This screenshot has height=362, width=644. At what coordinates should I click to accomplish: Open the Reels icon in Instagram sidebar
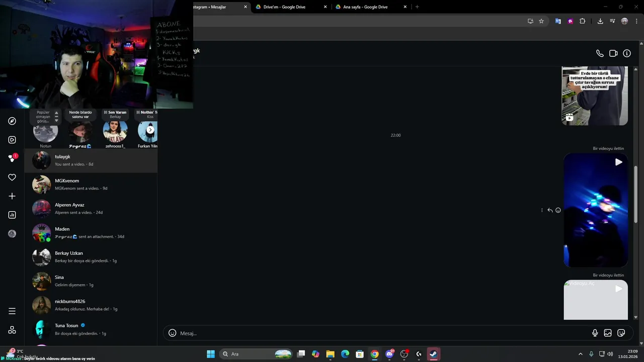[12, 140]
